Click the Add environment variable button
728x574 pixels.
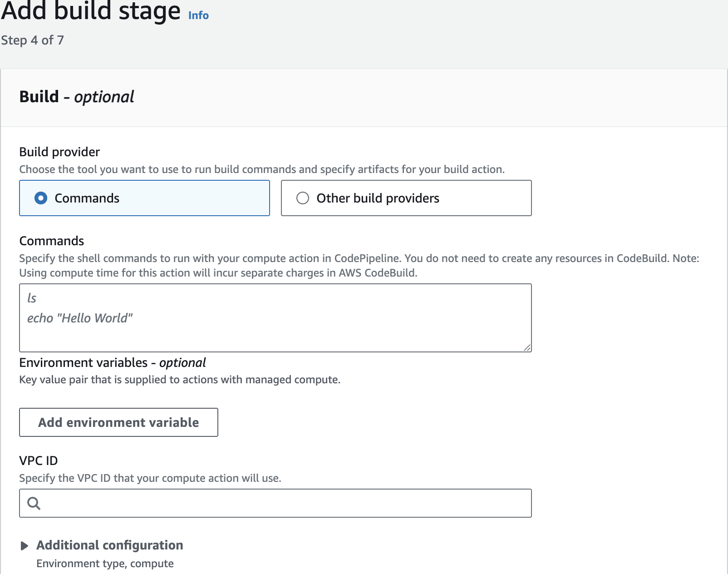(118, 422)
